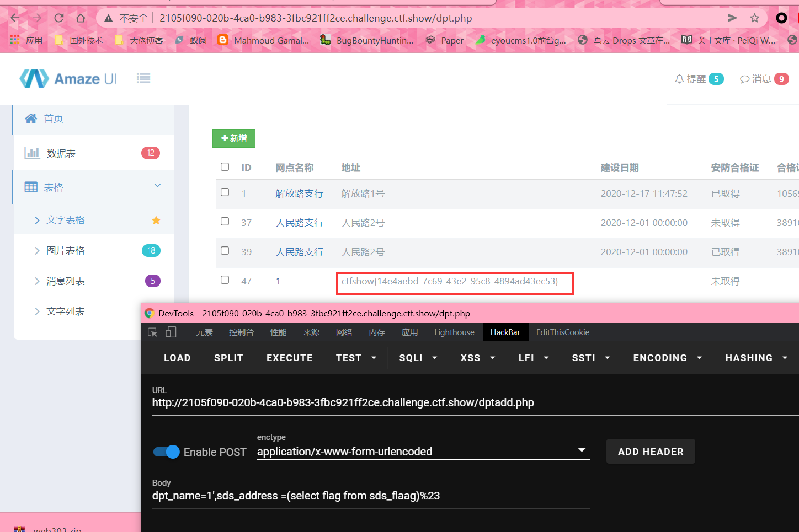Open the HackBar SQLI dropdown
Screen dimensions: 799x532
tap(418, 358)
